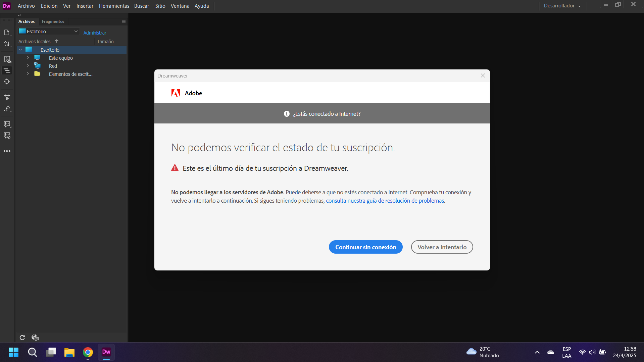Select the crosshair inspect icon in the sidebar

[x=7, y=81]
